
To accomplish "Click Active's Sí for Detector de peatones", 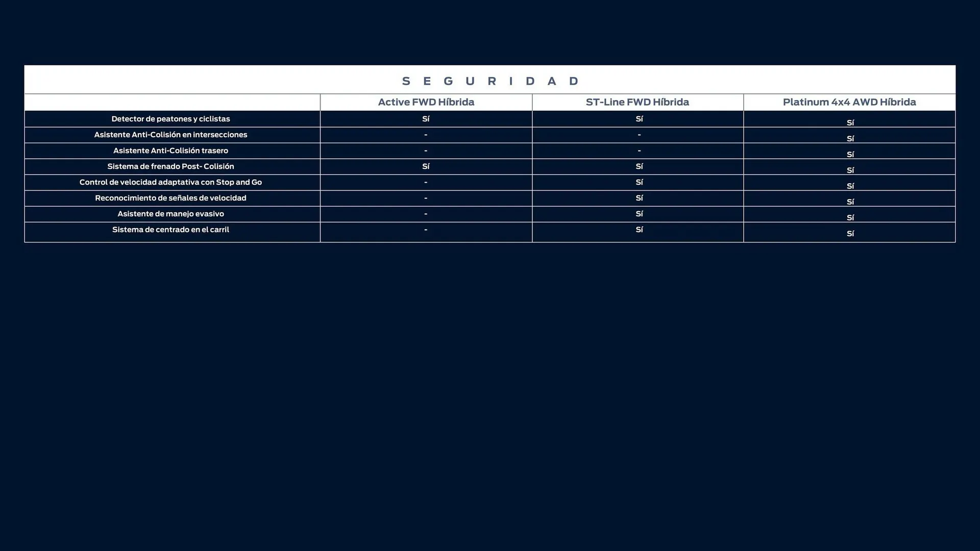I will (426, 119).
